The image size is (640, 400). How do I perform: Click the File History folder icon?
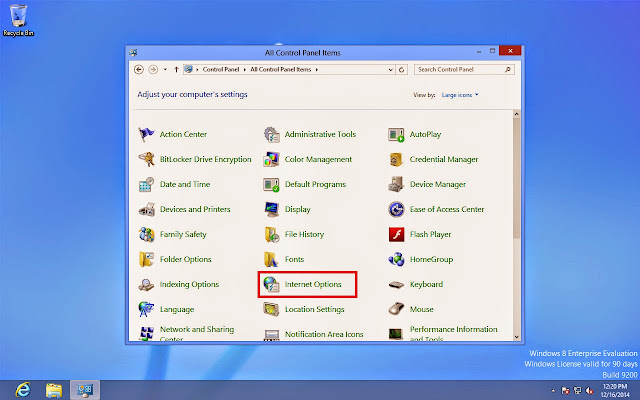pos(271,234)
